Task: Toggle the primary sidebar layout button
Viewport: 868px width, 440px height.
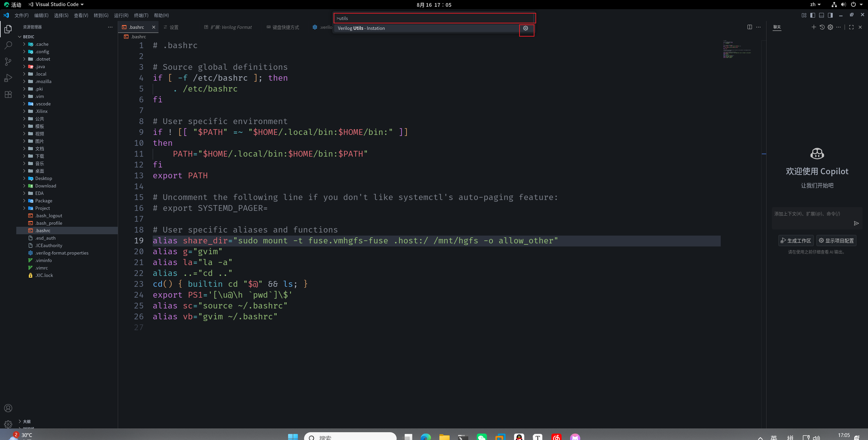Action: click(813, 15)
